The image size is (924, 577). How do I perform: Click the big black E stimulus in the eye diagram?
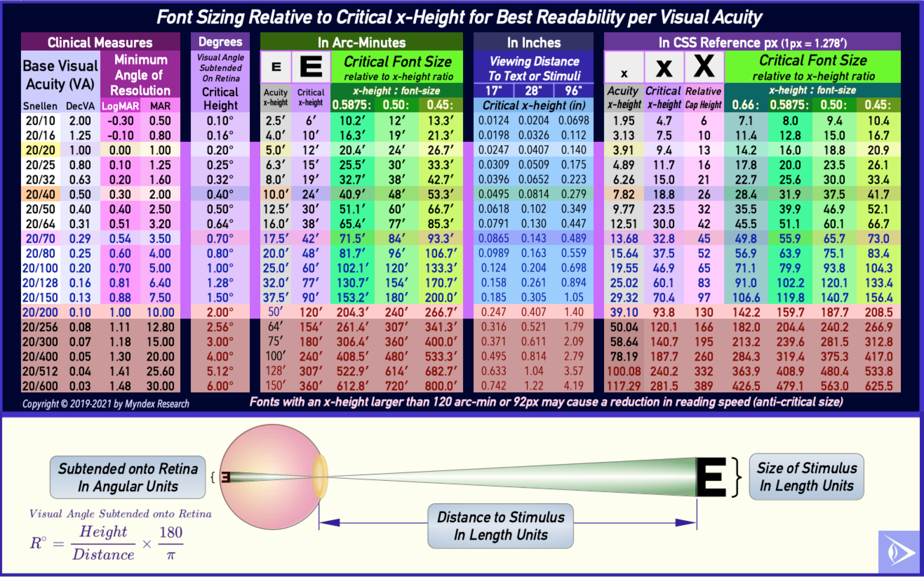click(x=711, y=477)
